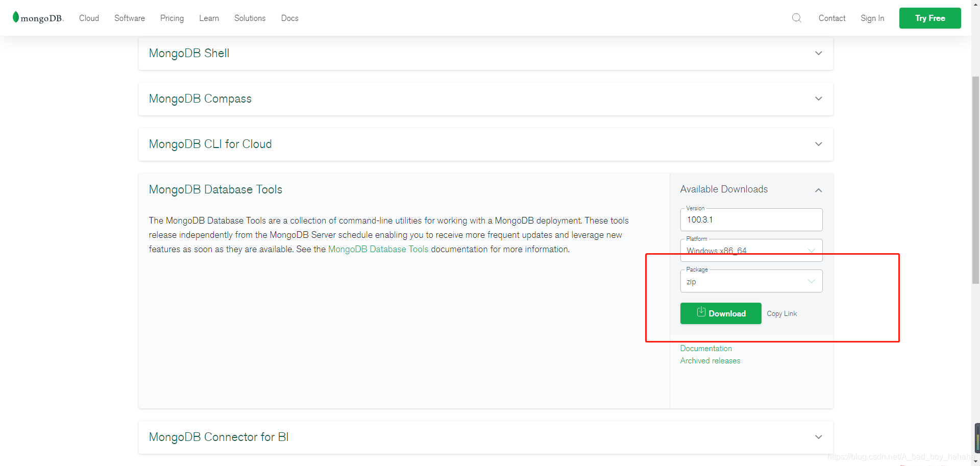Open the Learn menu
The image size is (980, 466).
pyautogui.click(x=209, y=18)
